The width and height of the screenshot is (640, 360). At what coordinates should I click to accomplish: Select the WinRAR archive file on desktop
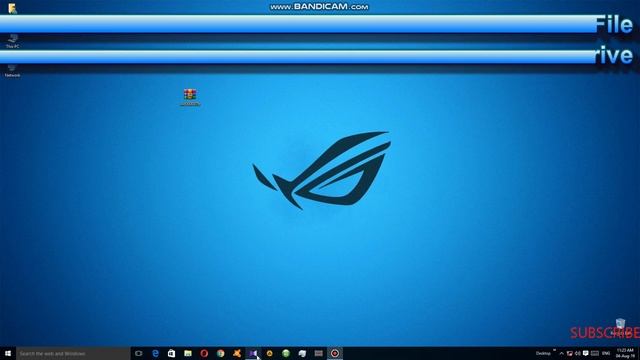point(190,98)
